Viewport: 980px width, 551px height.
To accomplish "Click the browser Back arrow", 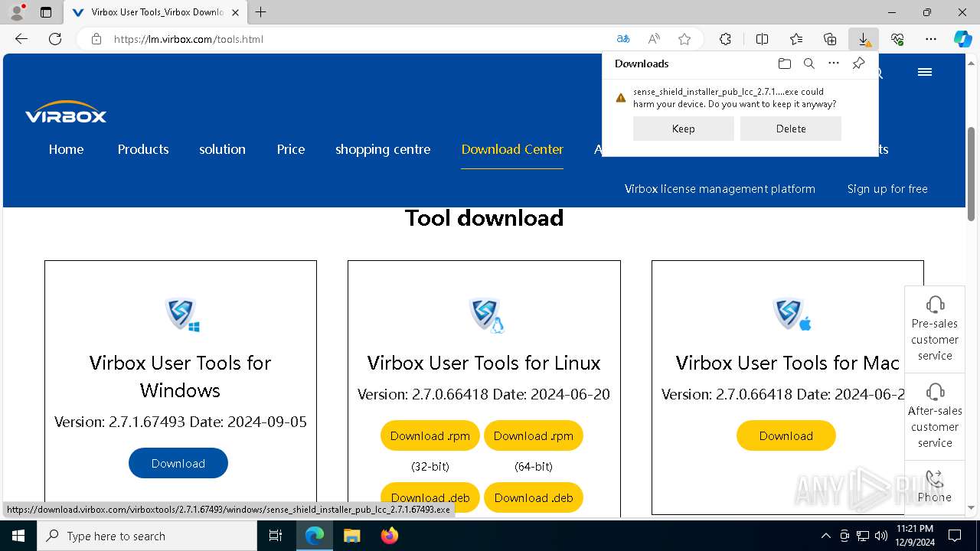I will [21, 39].
